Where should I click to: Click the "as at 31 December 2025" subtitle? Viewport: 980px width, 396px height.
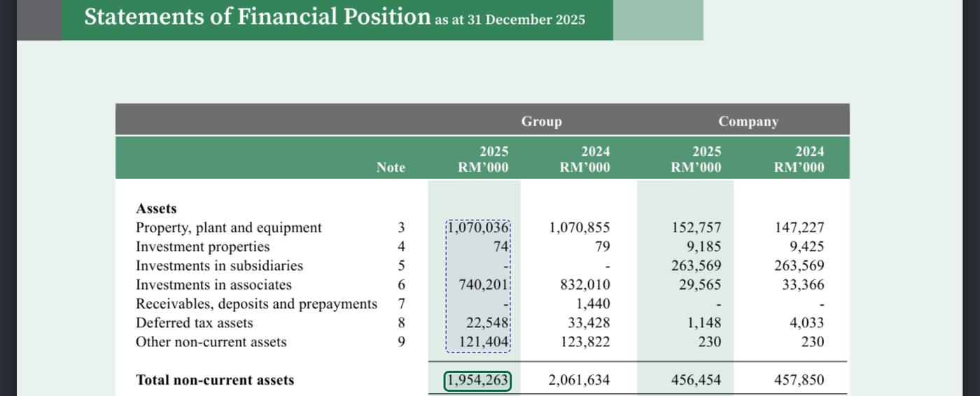510,20
